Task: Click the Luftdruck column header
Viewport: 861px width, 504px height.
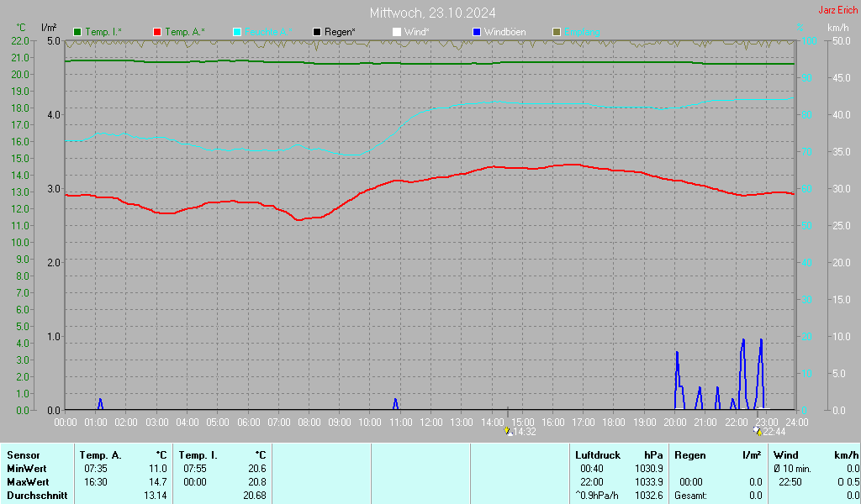Action: (598, 455)
